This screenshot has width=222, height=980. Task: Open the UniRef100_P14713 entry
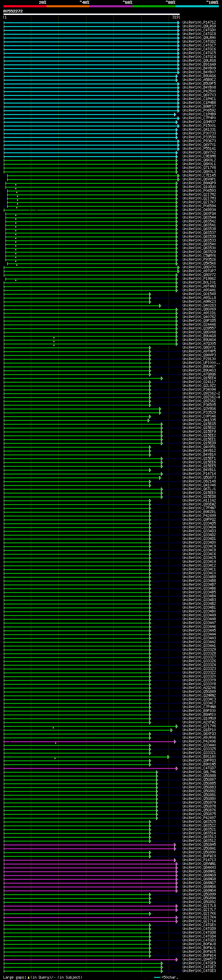pos(199,860)
